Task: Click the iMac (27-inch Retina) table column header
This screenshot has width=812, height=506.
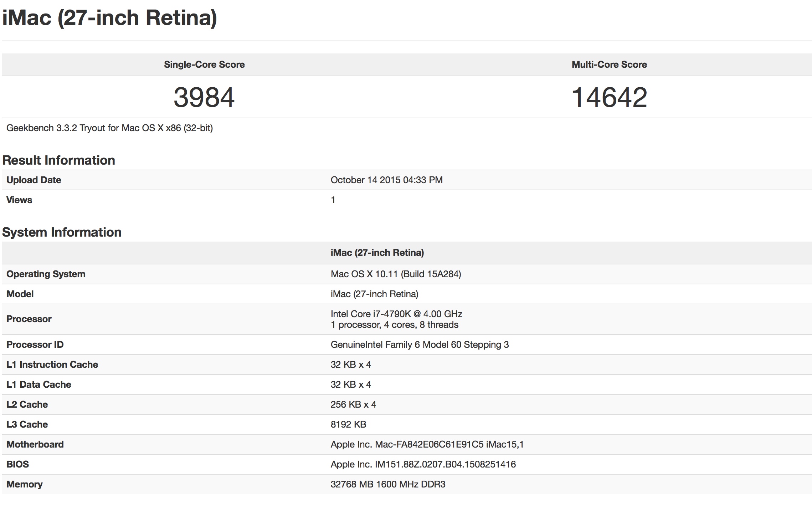Action: 377,253
